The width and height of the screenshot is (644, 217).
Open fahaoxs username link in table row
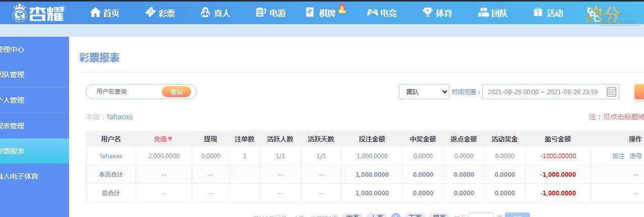point(111,156)
